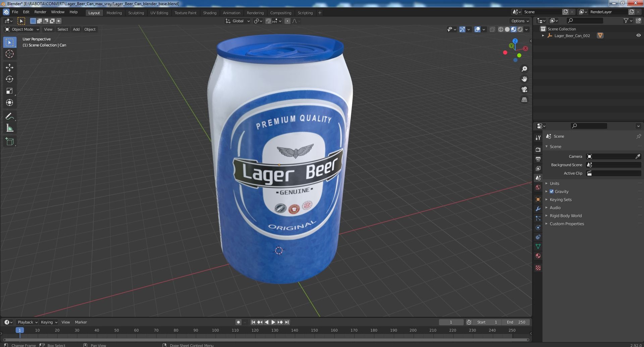
Task: Play the animation forward
Action: point(273,322)
